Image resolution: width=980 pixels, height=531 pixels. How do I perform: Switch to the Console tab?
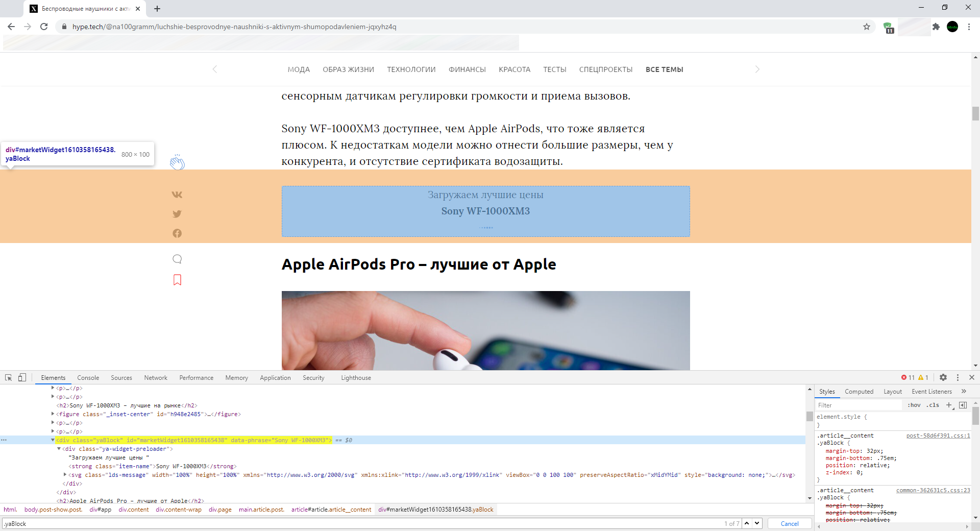(x=88, y=378)
